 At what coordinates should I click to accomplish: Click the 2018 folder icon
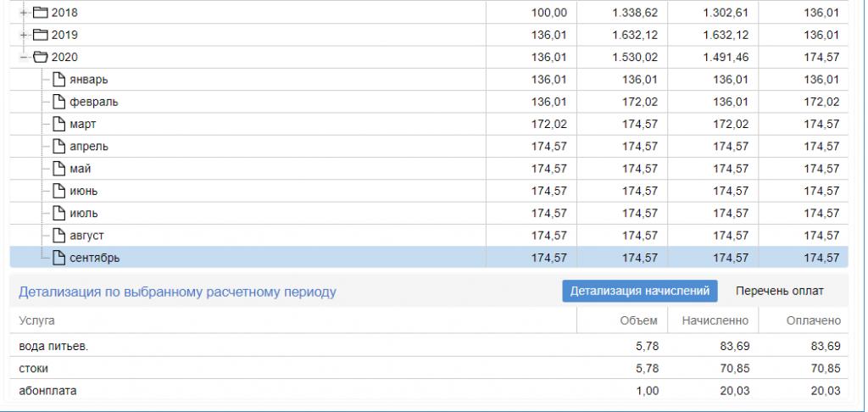41,13
